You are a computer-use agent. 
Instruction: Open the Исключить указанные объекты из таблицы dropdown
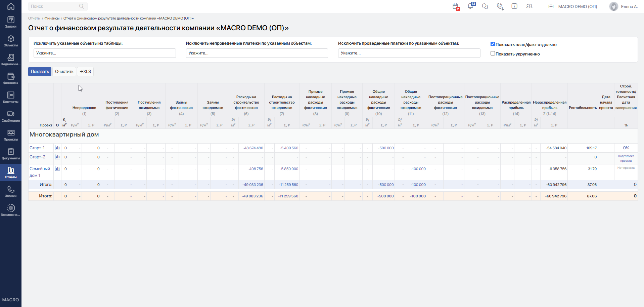coord(105,53)
